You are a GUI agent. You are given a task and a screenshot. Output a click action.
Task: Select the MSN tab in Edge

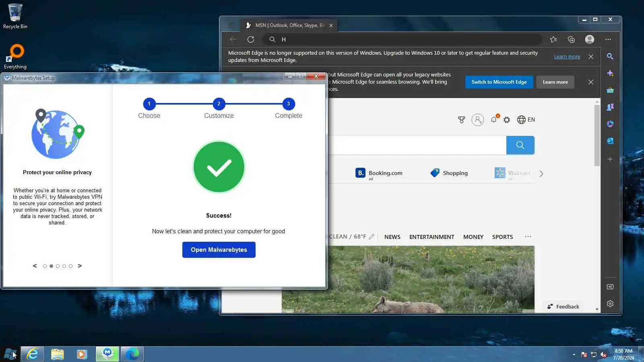(289, 25)
